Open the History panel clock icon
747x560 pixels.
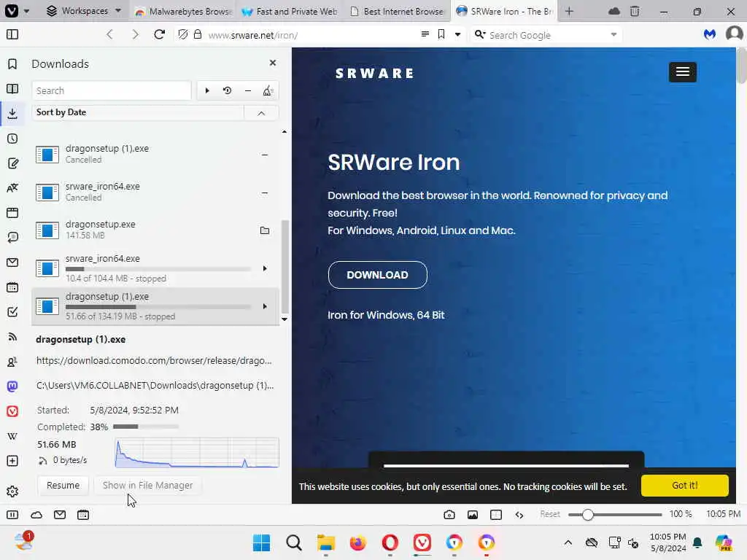coord(12,139)
